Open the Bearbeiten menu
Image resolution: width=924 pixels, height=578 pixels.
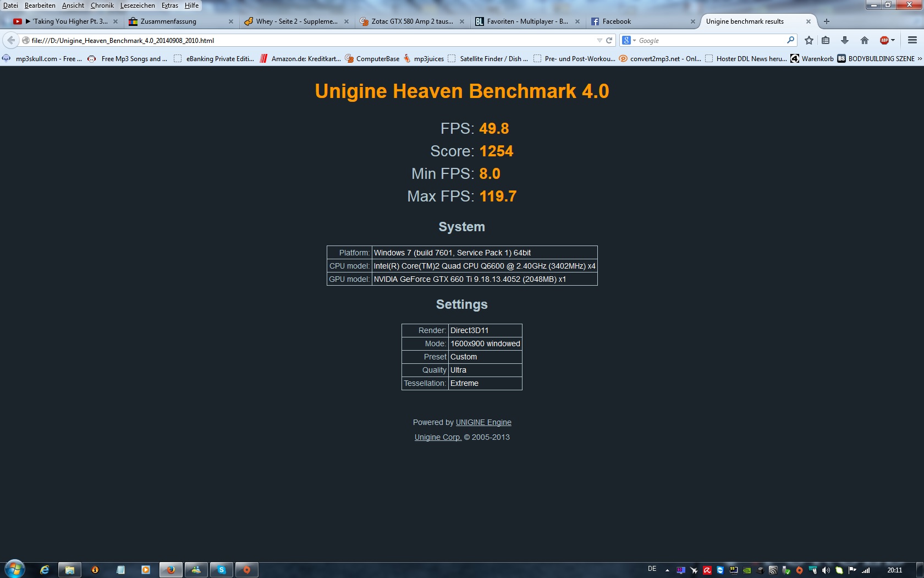coord(40,6)
